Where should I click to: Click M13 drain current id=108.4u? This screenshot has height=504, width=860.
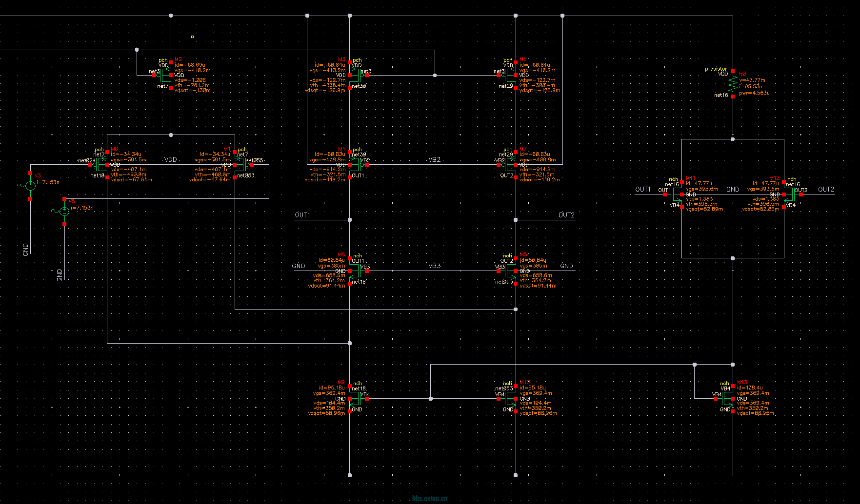[x=750, y=388]
